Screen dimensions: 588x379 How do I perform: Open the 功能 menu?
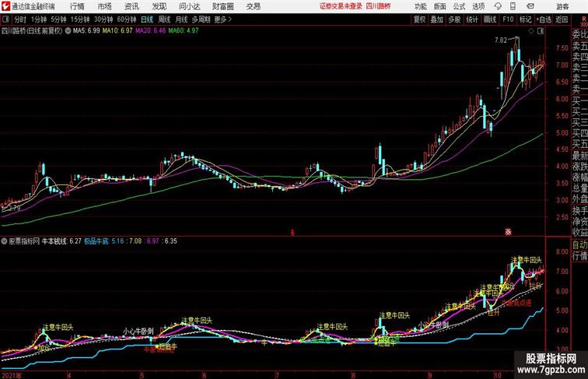point(420,6)
